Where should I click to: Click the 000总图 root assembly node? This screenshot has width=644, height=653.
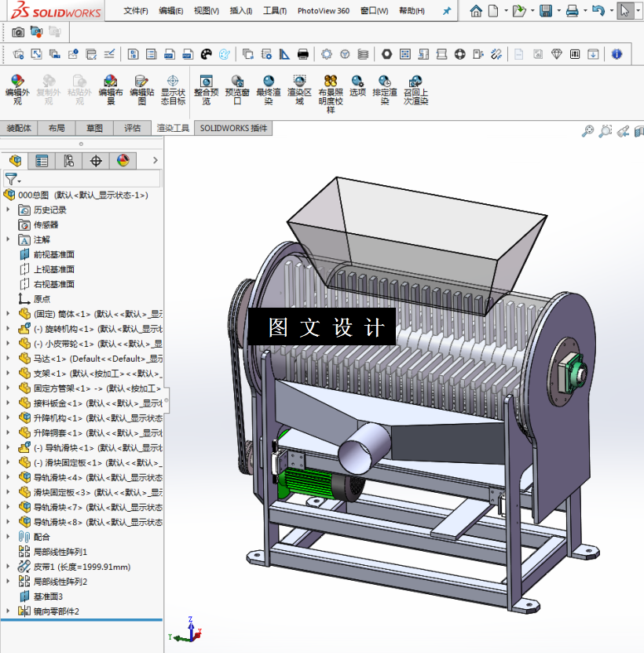click(82, 195)
